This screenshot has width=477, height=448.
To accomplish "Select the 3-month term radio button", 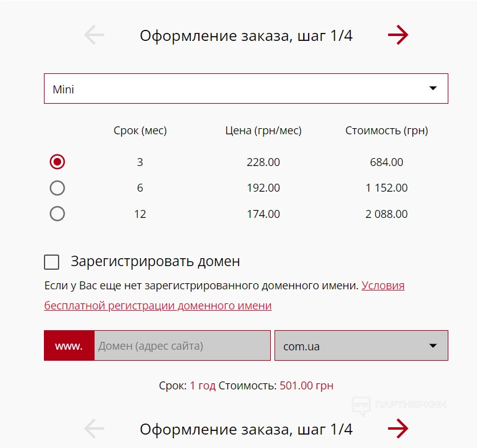I will tap(57, 162).
